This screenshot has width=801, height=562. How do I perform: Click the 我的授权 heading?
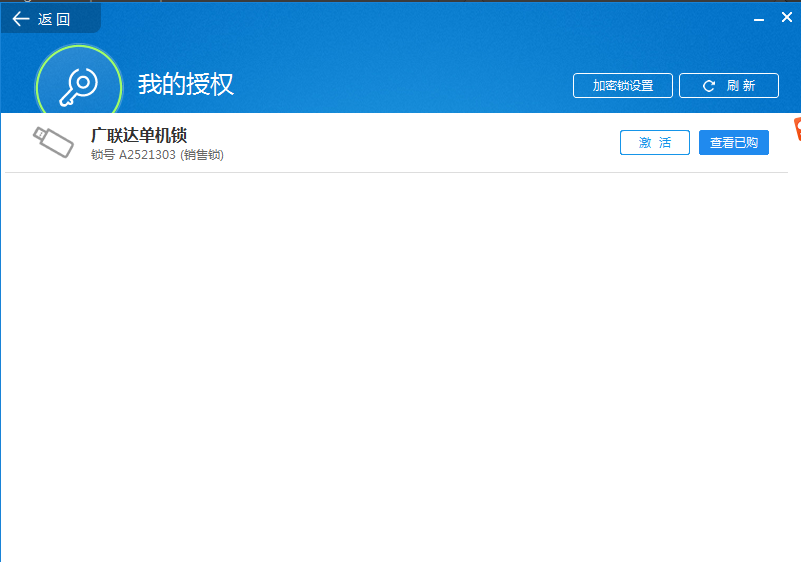(x=185, y=84)
